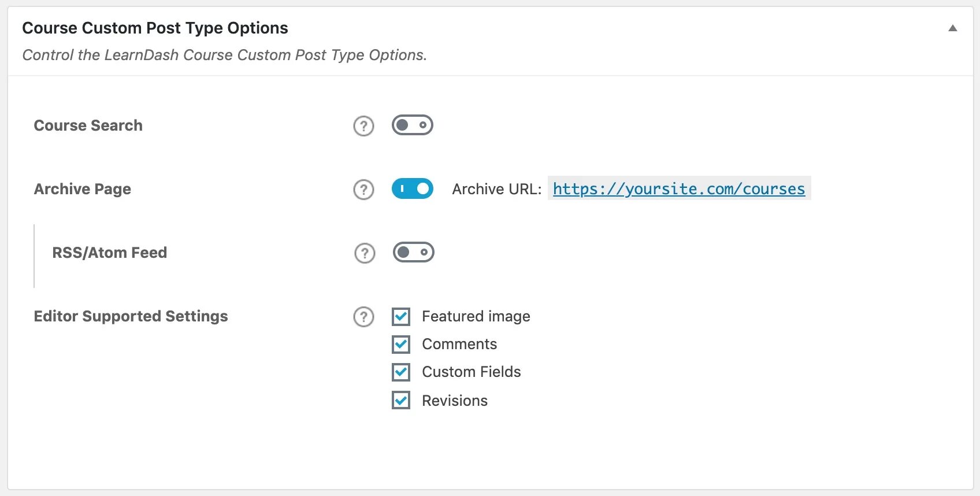Click the Course Search setting label

88,125
